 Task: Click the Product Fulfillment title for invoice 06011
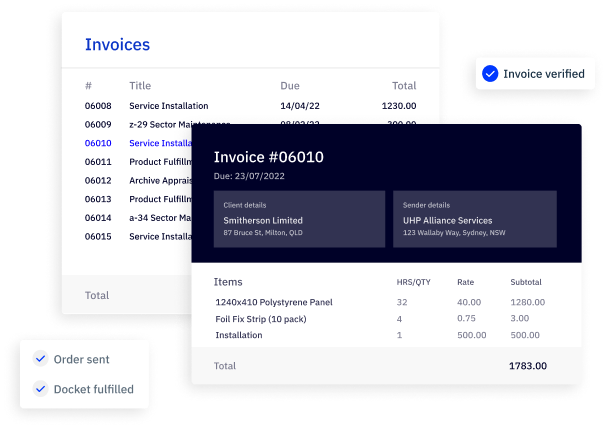[x=161, y=162]
